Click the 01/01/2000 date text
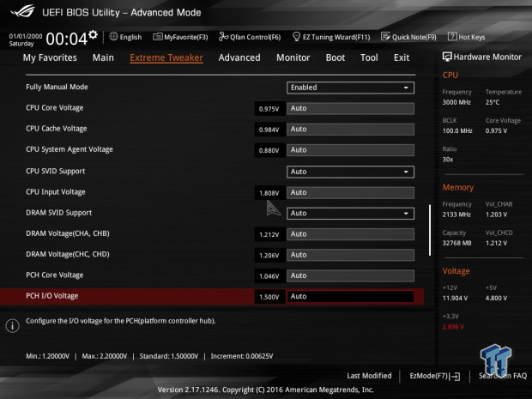The image size is (532, 399). pos(26,36)
